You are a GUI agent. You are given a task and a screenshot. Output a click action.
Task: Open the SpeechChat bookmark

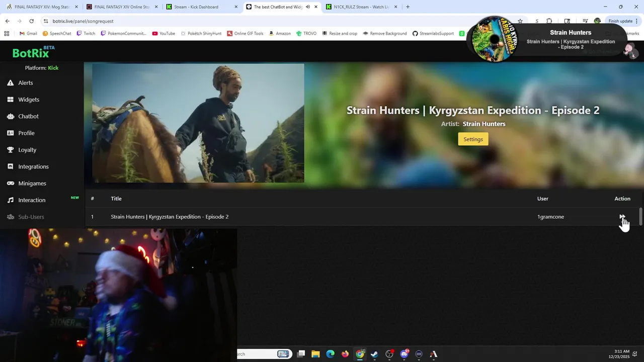pos(57,34)
